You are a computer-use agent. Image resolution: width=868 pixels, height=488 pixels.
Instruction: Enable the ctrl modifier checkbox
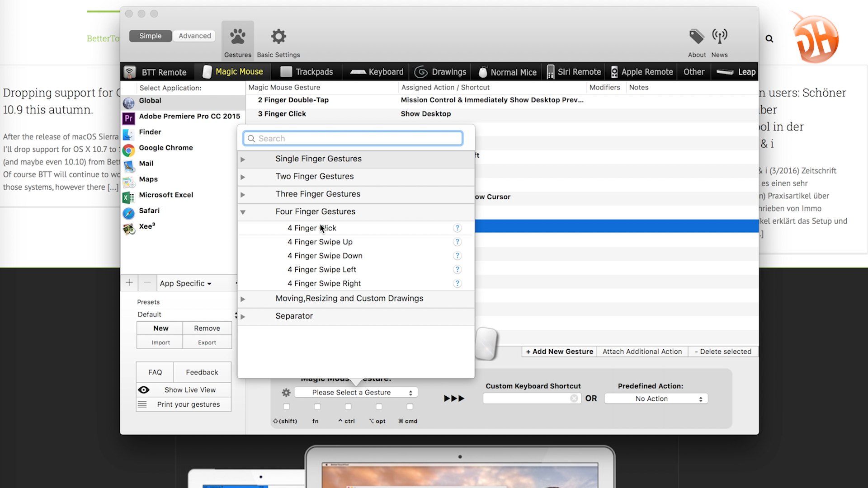(x=348, y=407)
